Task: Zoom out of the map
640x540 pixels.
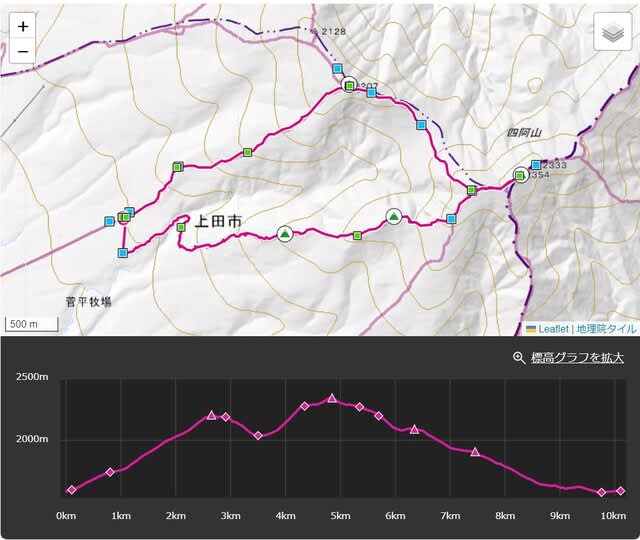Action: click(23, 51)
